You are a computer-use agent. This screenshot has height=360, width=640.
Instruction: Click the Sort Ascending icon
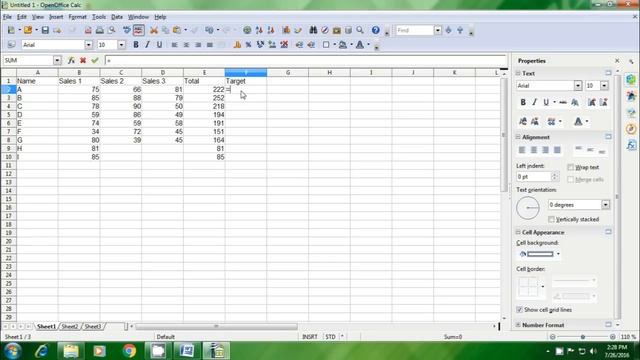point(259,30)
